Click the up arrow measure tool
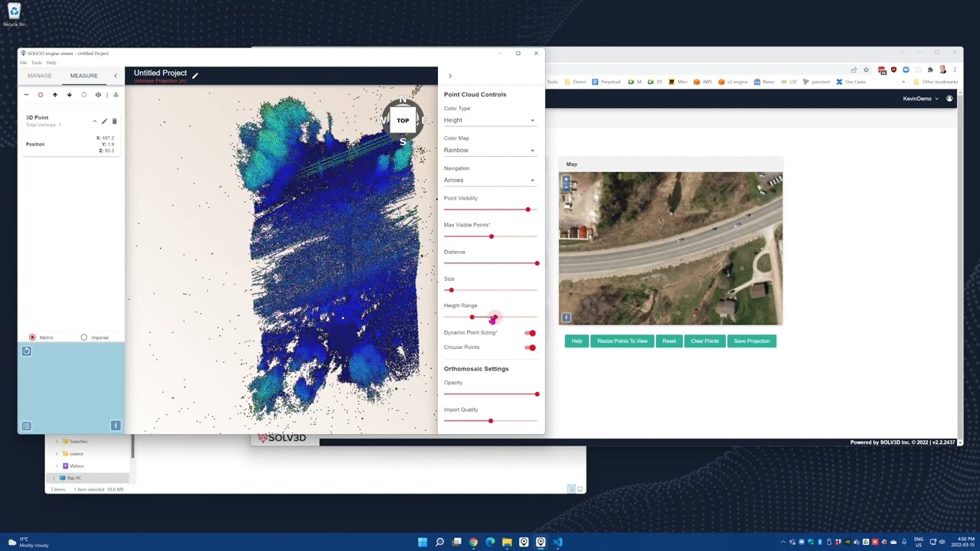This screenshot has height=551, width=980. 54,95
